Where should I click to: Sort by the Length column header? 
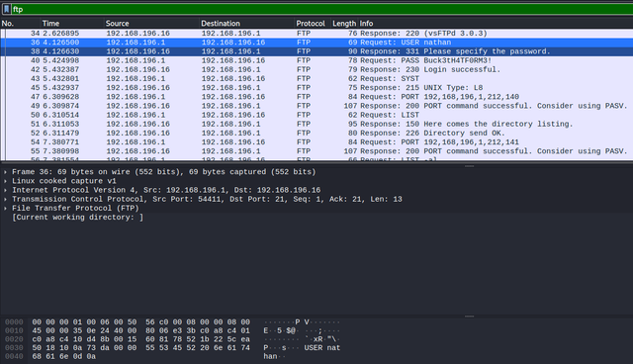(x=344, y=24)
